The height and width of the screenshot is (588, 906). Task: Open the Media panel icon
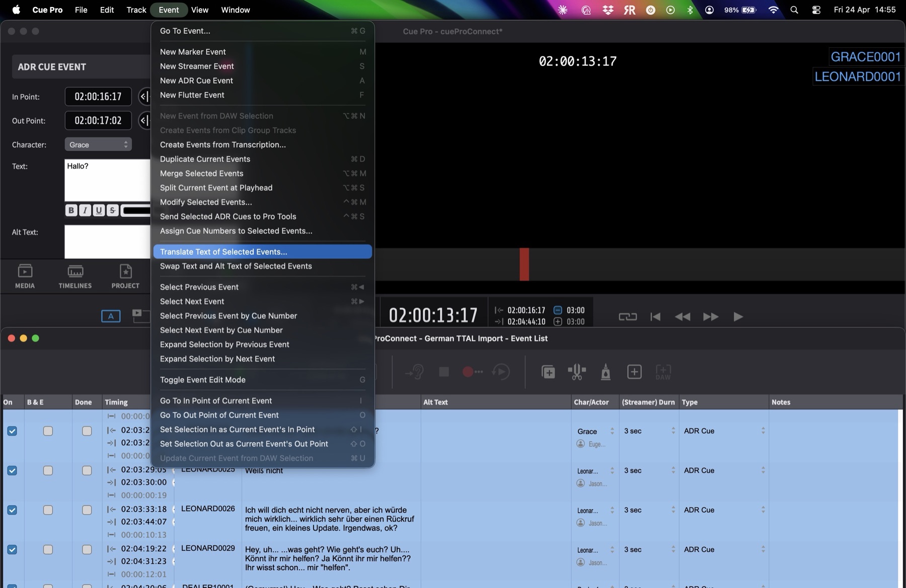[25, 276]
